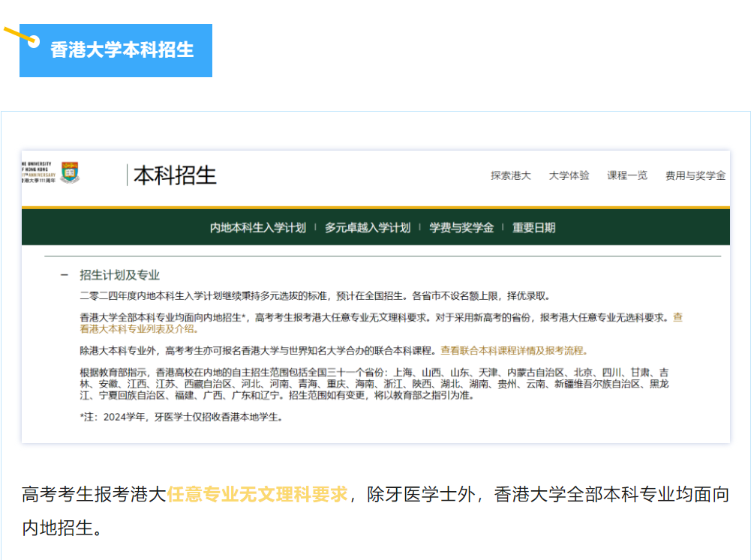754x560 pixels.
Task: Click the yellow dot on blue banner
Action: (33, 41)
